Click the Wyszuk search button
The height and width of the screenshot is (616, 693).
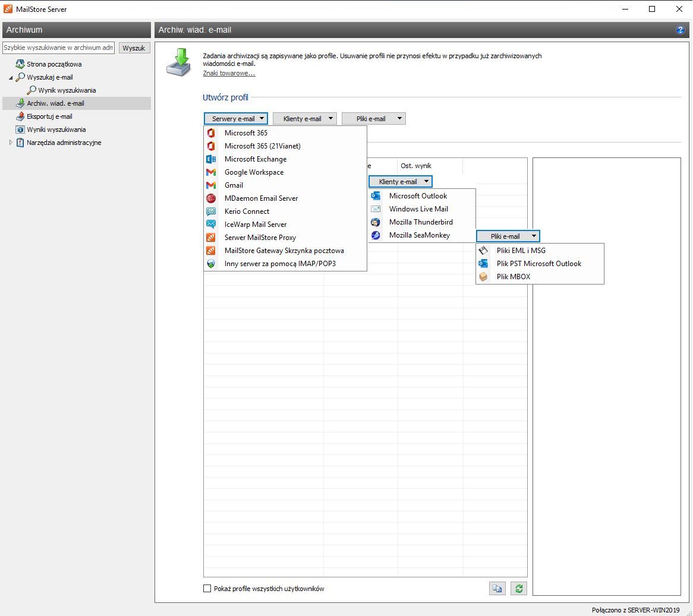[x=134, y=48]
